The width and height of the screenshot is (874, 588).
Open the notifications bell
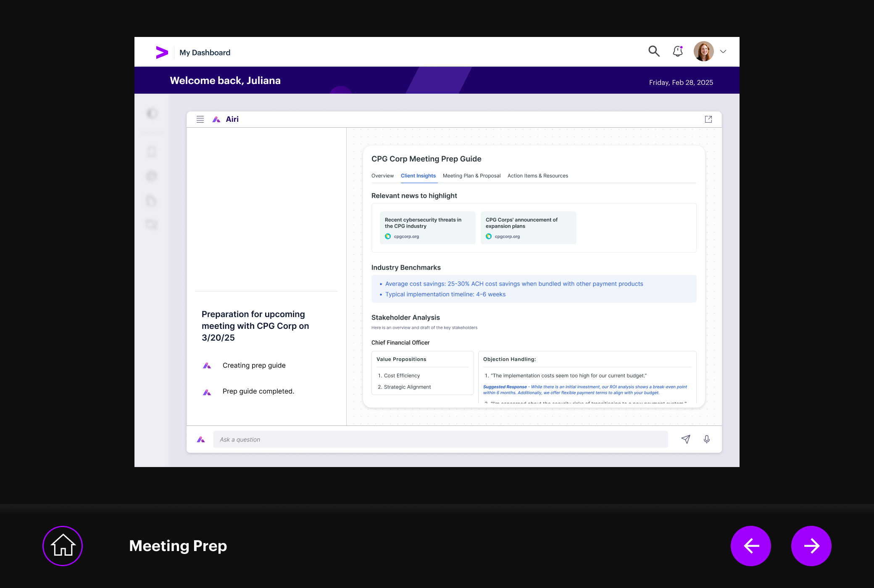tap(678, 51)
